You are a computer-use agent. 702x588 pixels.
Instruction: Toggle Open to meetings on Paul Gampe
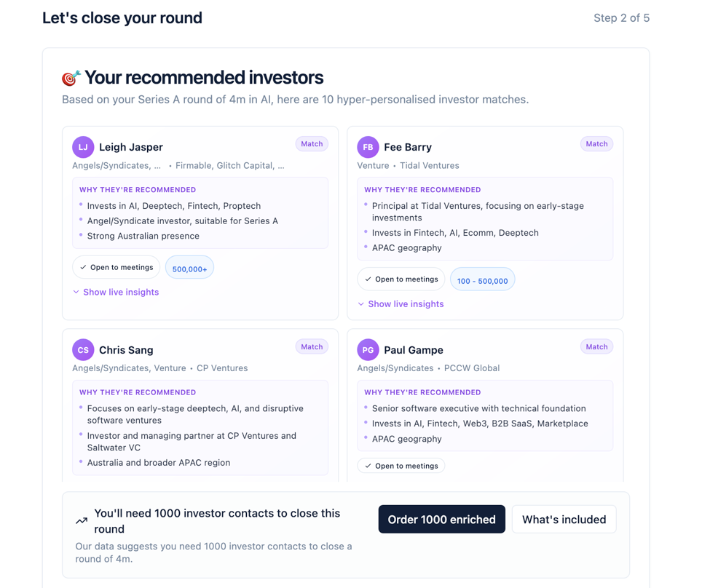coord(401,466)
